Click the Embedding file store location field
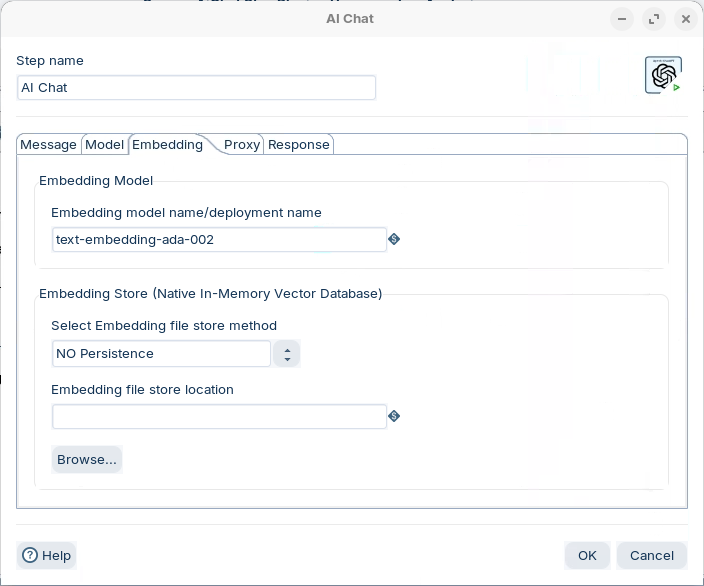Image resolution: width=704 pixels, height=586 pixels. click(x=219, y=417)
